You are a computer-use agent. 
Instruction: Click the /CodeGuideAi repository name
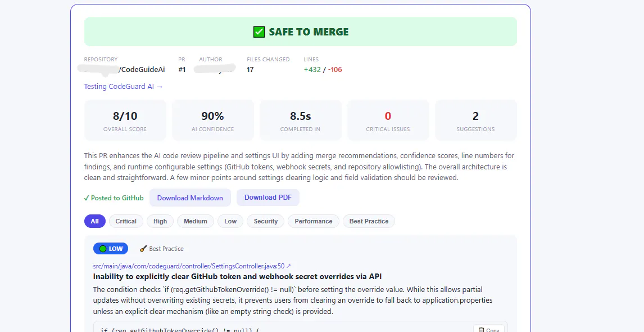point(142,70)
